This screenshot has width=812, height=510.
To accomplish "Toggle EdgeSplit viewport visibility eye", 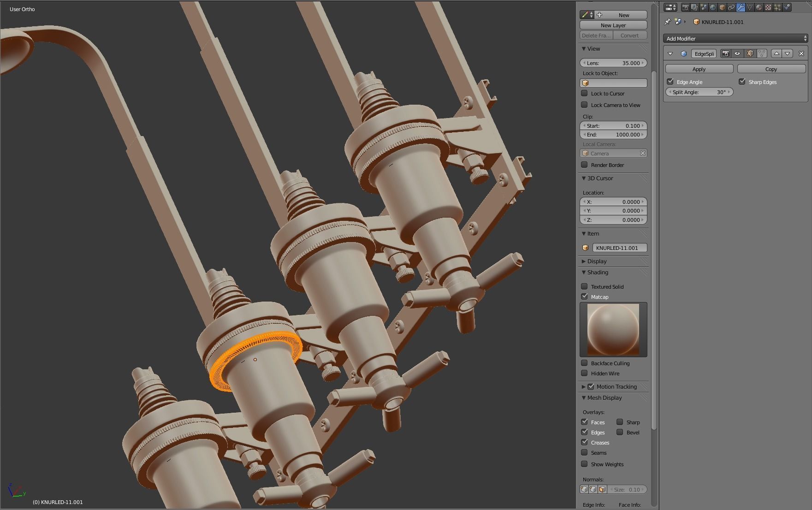I will (x=737, y=53).
